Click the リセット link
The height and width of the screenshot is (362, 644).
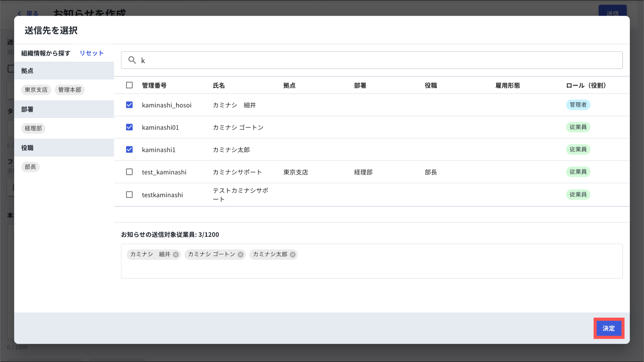coord(92,53)
